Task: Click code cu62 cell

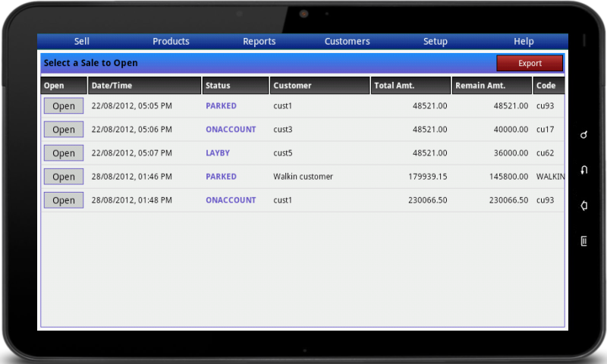Action: click(x=545, y=152)
